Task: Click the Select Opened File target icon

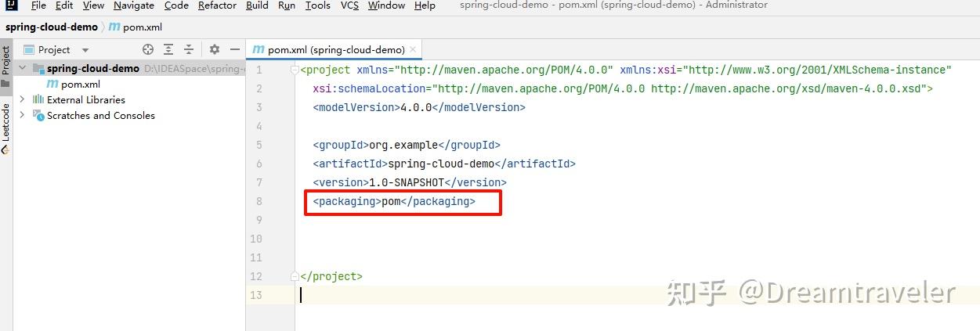Action: coord(148,49)
